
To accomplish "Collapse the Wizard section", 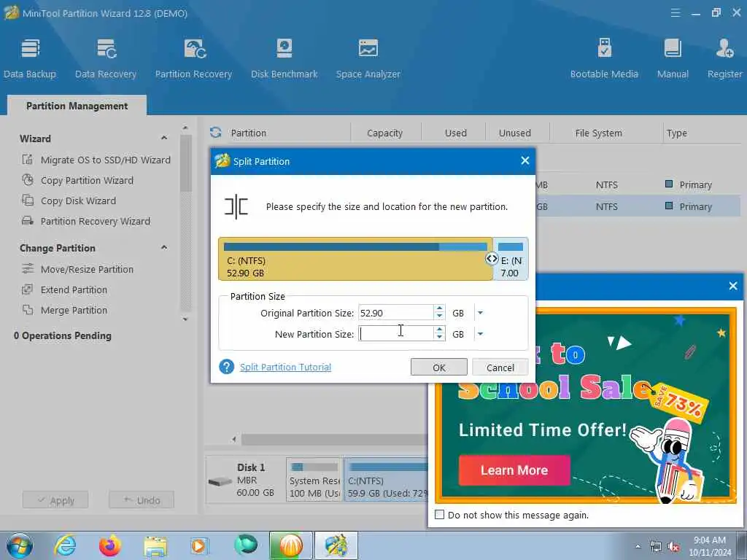I will pyautogui.click(x=164, y=138).
